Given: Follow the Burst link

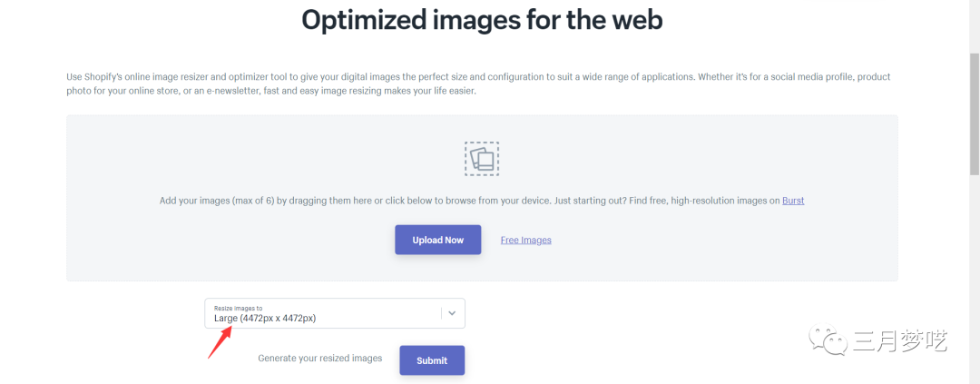Looking at the screenshot, I should click(x=793, y=201).
